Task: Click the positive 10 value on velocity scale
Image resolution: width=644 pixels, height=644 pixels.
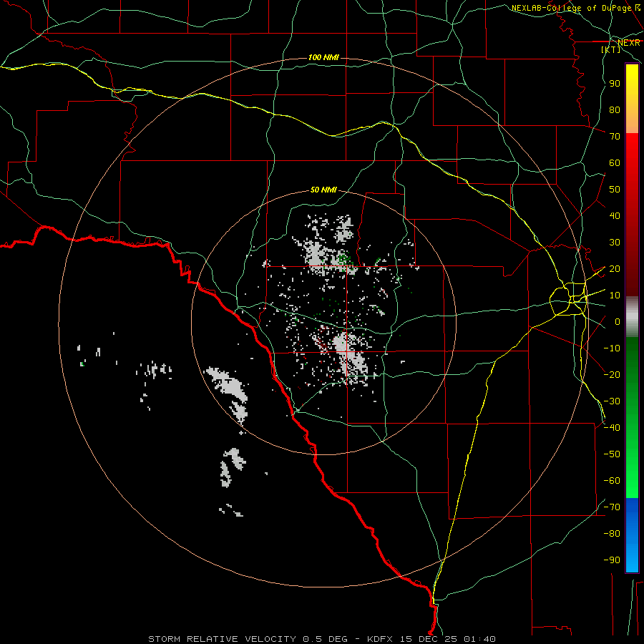Action: pyautogui.click(x=615, y=296)
